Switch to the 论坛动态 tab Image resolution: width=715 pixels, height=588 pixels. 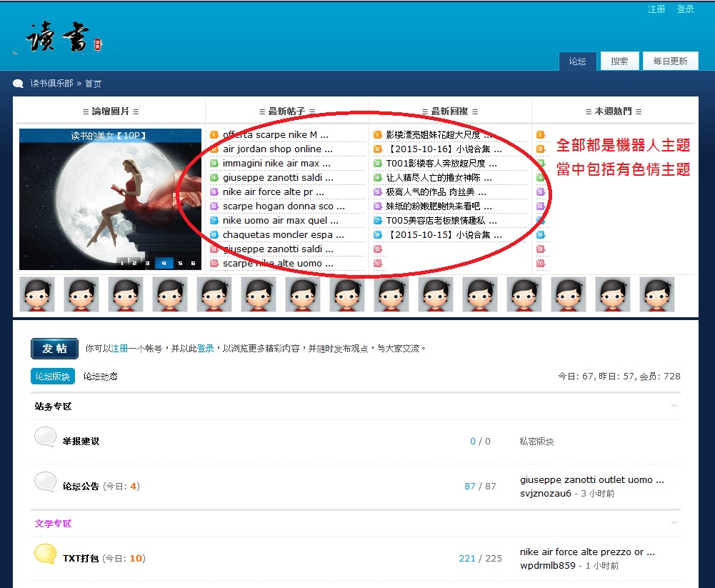click(100, 376)
